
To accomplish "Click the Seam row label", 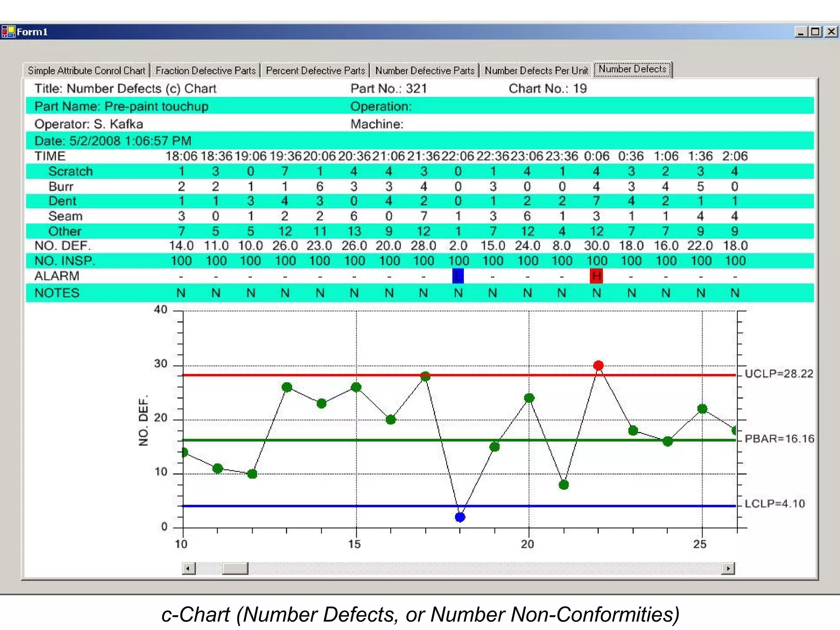I will 65,216.
